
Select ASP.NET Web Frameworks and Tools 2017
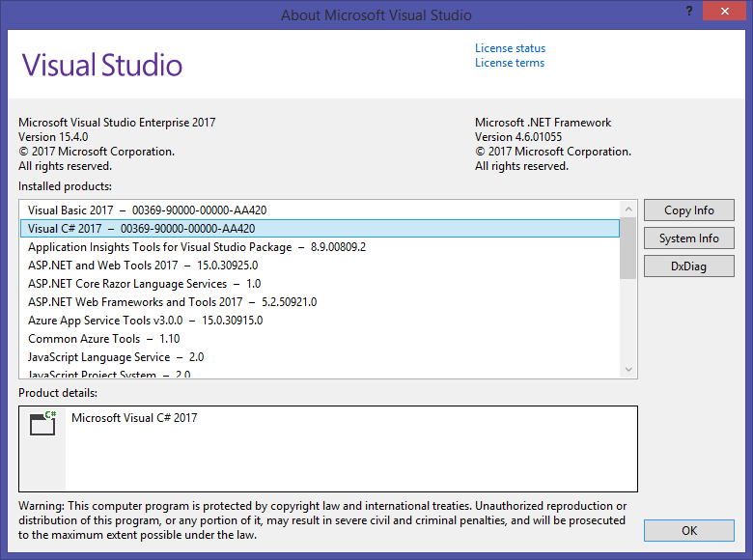tap(320, 302)
